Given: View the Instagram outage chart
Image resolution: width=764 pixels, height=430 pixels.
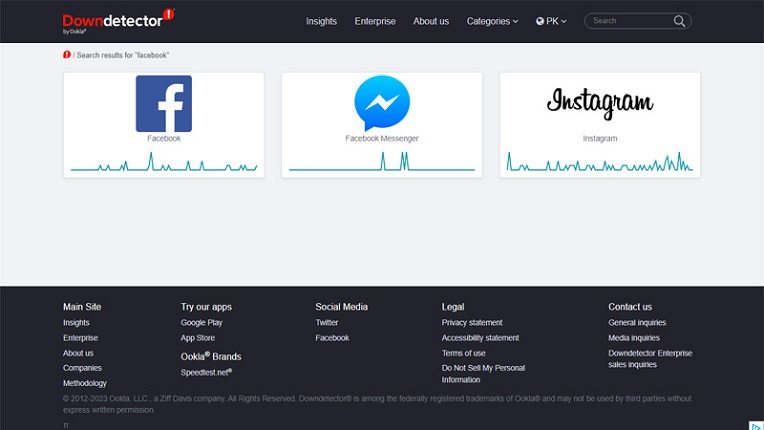Looking at the screenshot, I should point(600,162).
